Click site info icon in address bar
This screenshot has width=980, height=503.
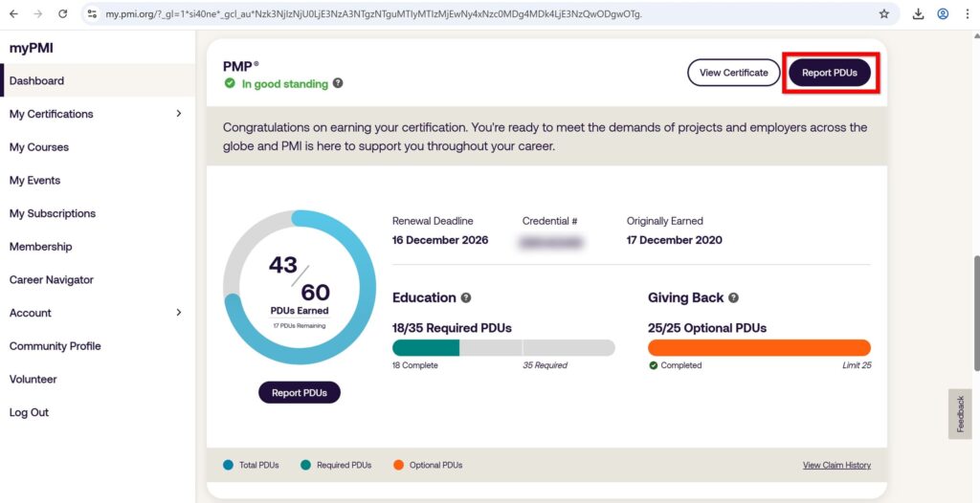[x=93, y=14]
